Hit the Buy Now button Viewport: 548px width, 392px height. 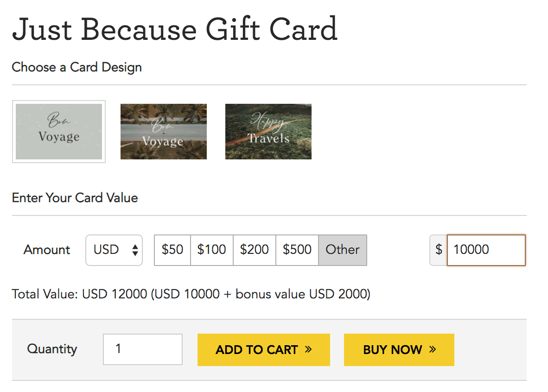[x=399, y=349]
